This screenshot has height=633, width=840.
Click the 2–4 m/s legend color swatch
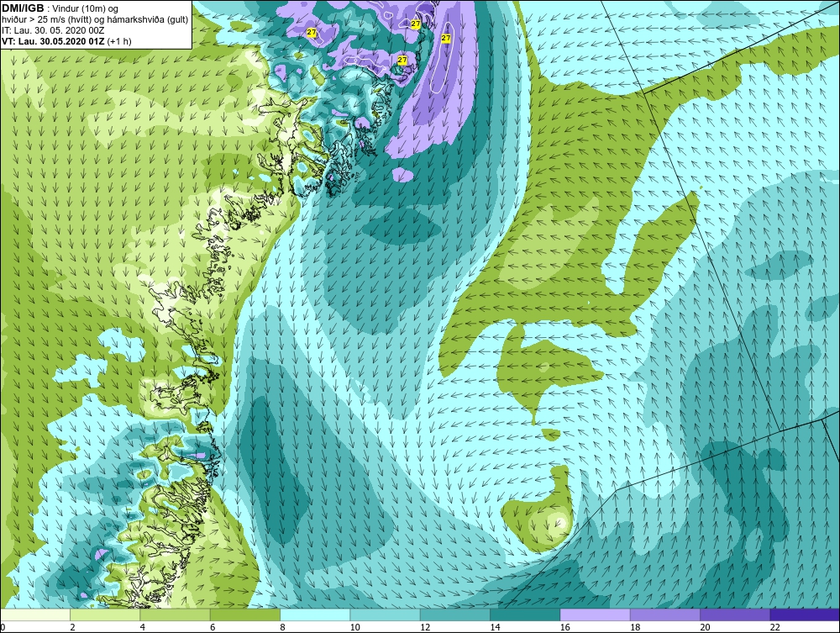[105, 615]
